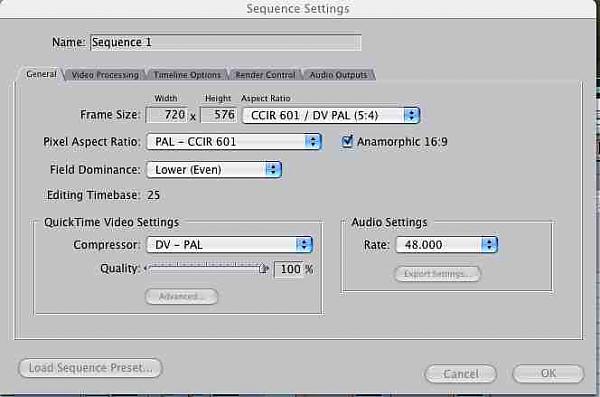Toggle the Anamorphic 16:9 checkbox
Image resolution: width=600 pixels, height=397 pixels.
(347, 141)
